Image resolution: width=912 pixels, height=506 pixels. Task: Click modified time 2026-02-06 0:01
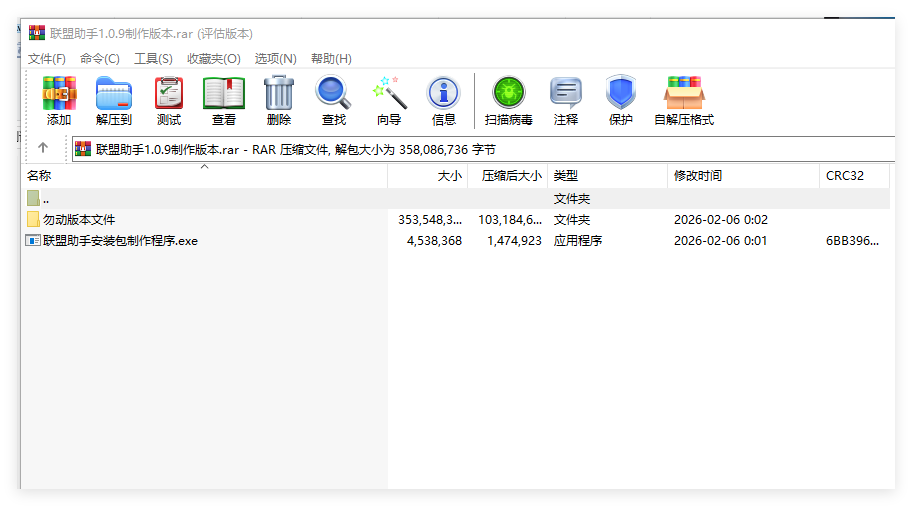(720, 241)
